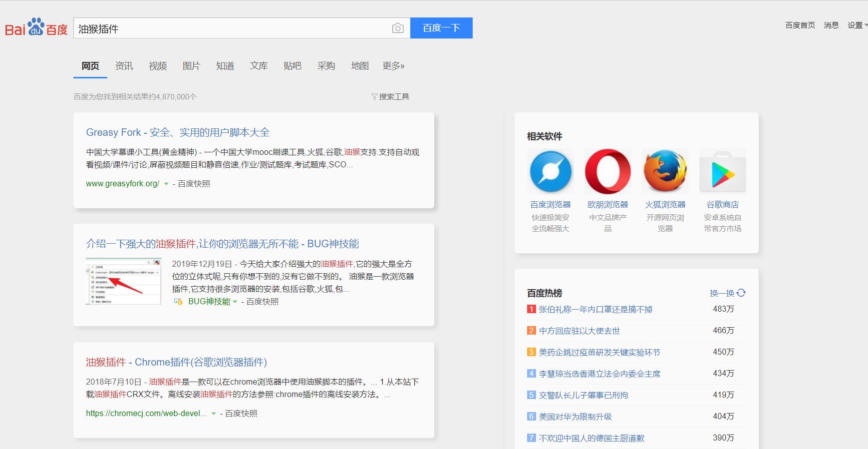Open the Opera browser icon
The width and height of the screenshot is (868, 449).
click(607, 171)
